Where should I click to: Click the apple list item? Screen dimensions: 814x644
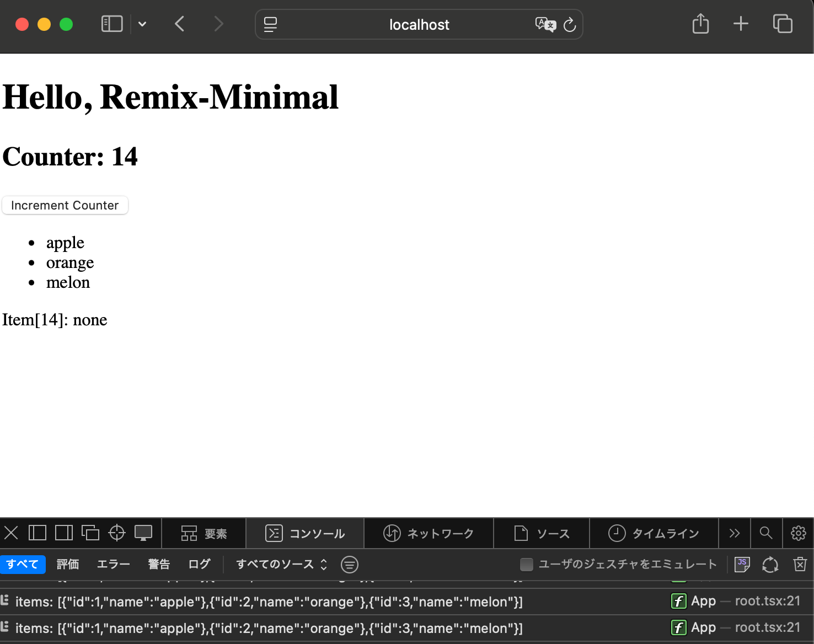click(x=65, y=243)
